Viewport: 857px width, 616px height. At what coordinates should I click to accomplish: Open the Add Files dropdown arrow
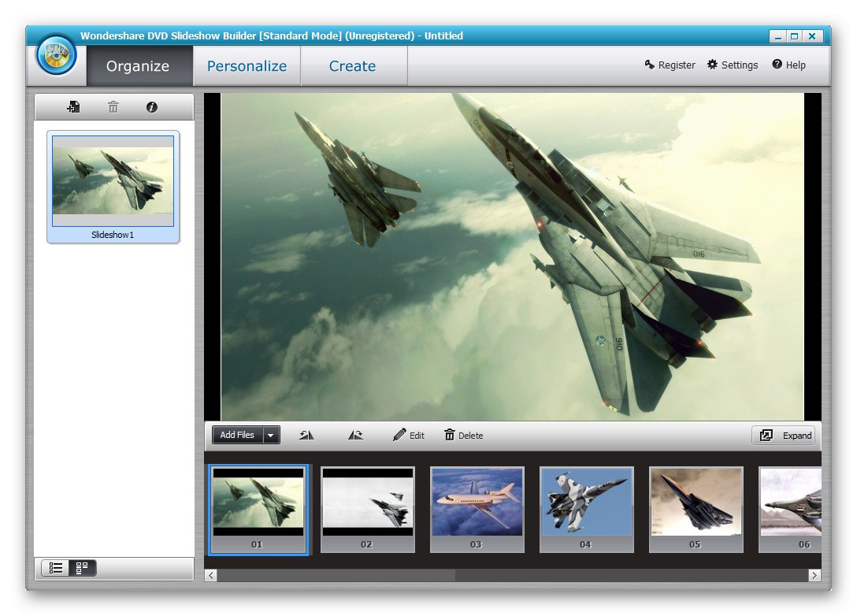271,435
